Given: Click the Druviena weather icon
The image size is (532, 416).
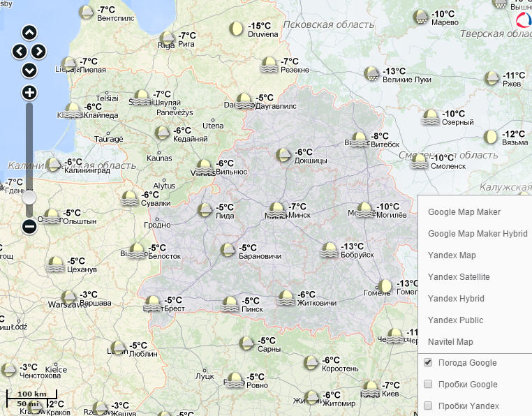Looking at the screenshot, I should coord(237,29).
